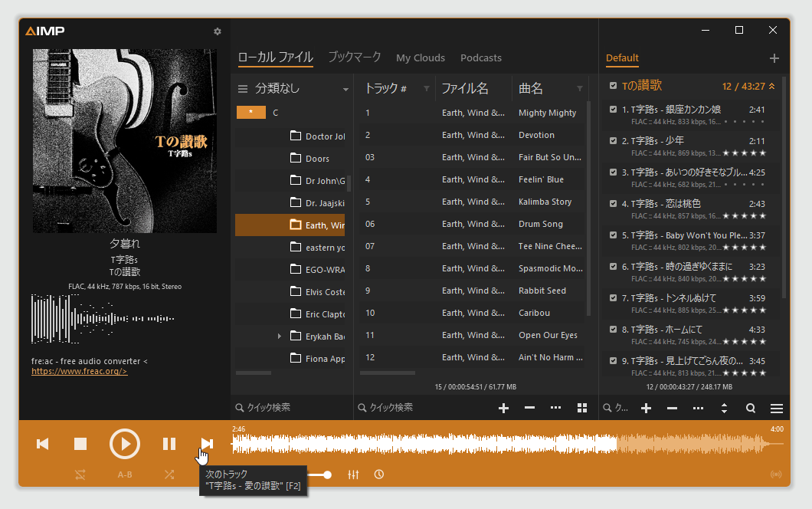
Task: Add to playlist with plus icon
Action: point(646,409)
